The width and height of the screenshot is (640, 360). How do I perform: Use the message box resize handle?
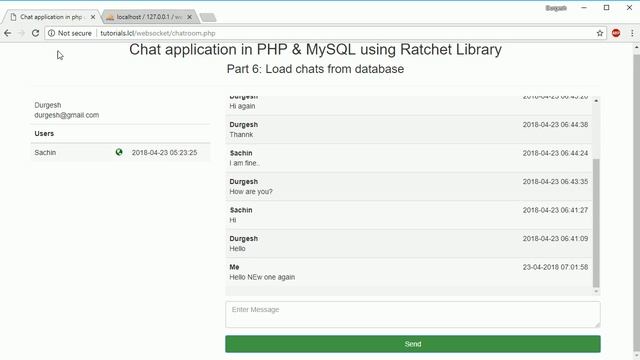pyautogui.click(x=597, y=324)
